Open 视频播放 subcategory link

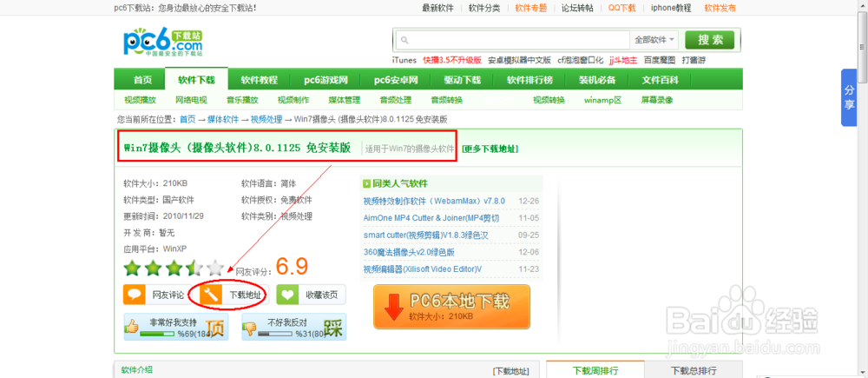140,100
